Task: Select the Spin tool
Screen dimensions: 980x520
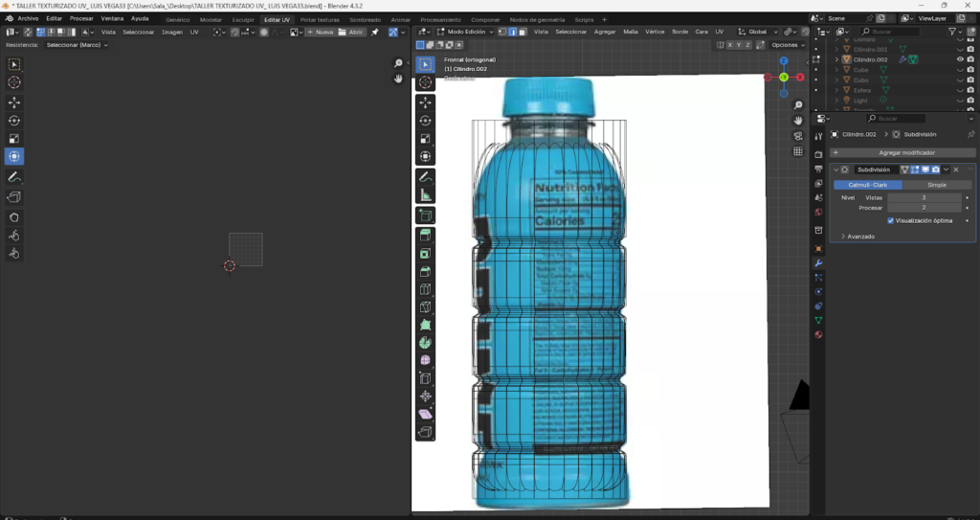Action: tap(425, 343)
